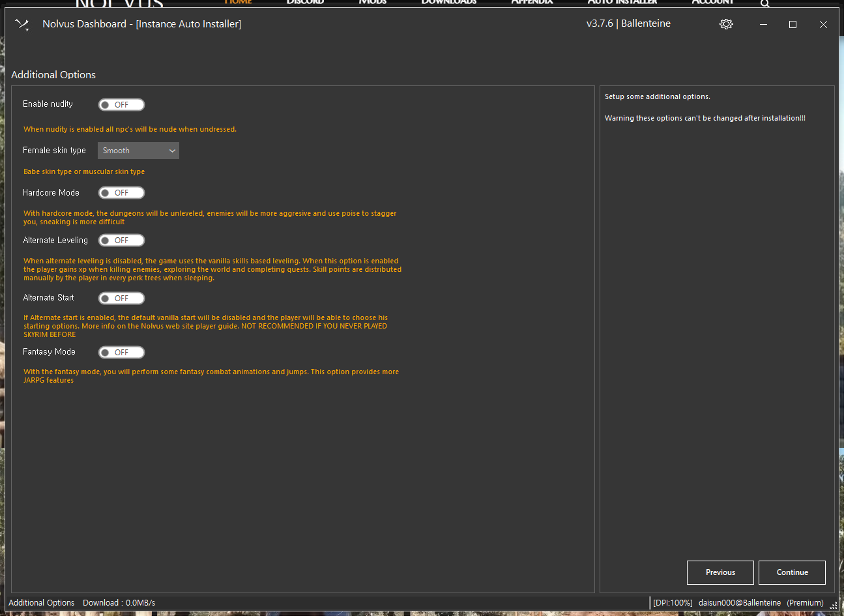Open MODS menu on the background website

pyautogui.click(x=373, y=2)
